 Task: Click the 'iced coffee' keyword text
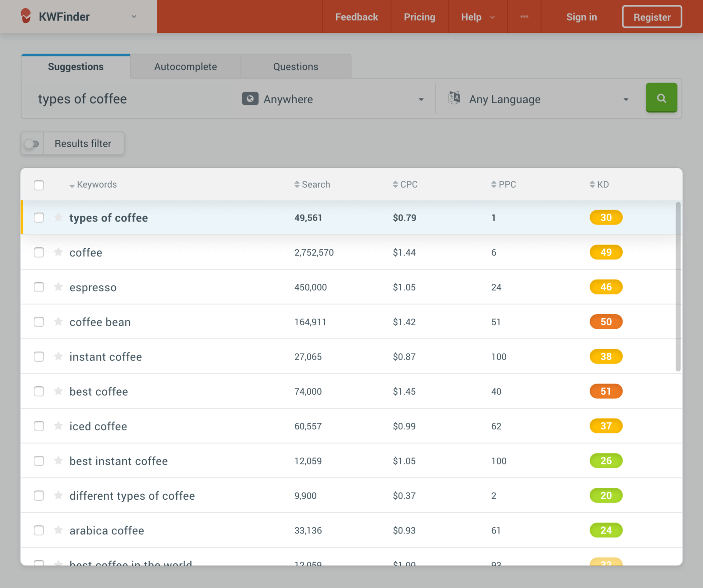coord(98,426)
